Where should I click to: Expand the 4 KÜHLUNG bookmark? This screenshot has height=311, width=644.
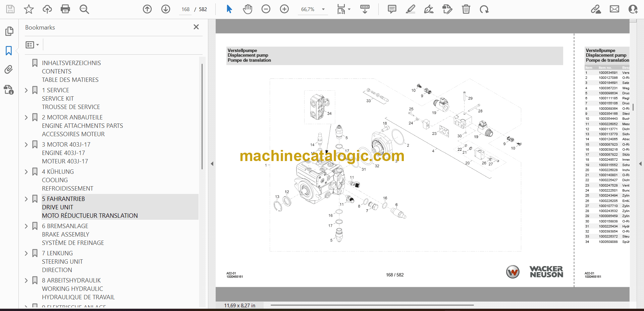point(26,172)
